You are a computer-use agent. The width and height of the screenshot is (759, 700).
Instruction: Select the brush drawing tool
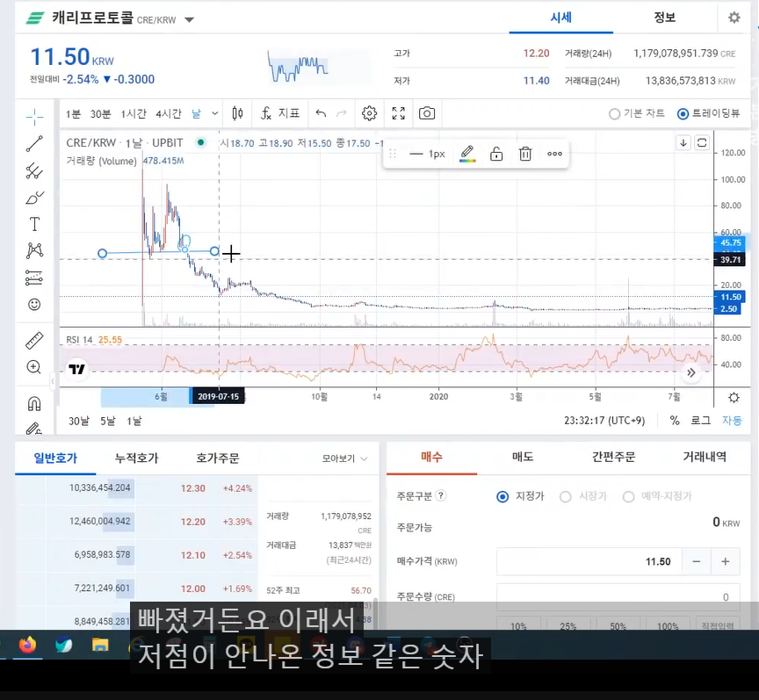coord(34,198)
